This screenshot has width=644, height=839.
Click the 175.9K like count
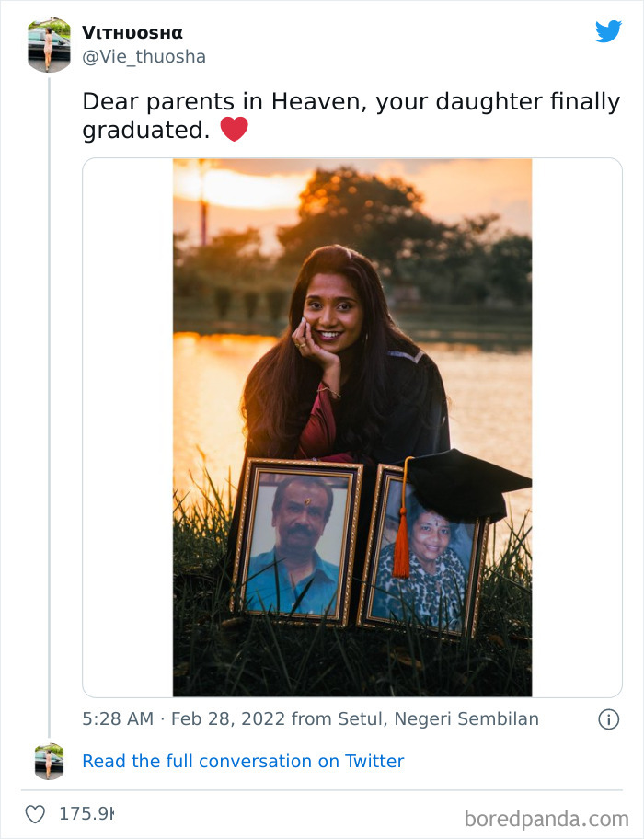tap(86, 814)
